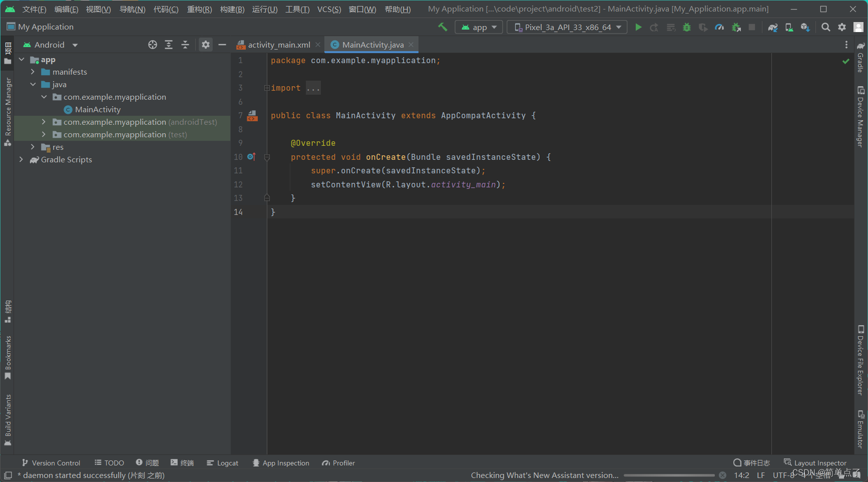Click the What's New Assistant progress bar
Viewport: 868px width, 482px height.
click(671, 475)
